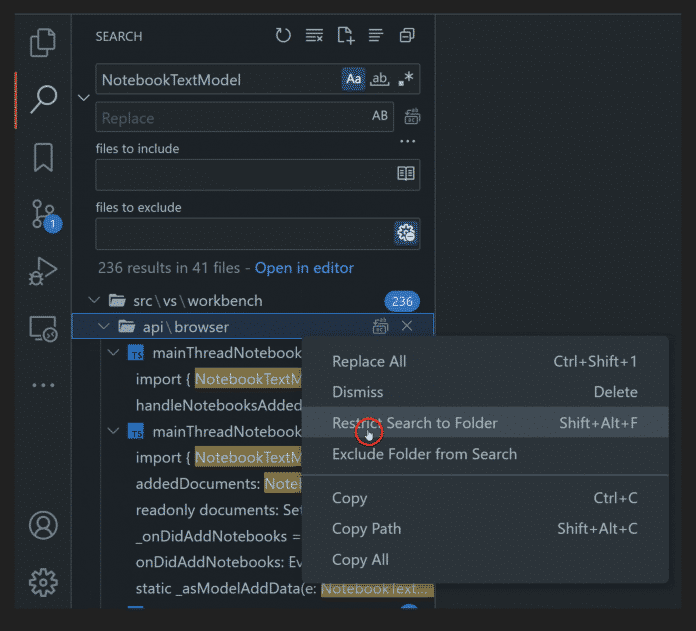
Task: Open the Accounts menu icon
Action: (x=43, y=525)
